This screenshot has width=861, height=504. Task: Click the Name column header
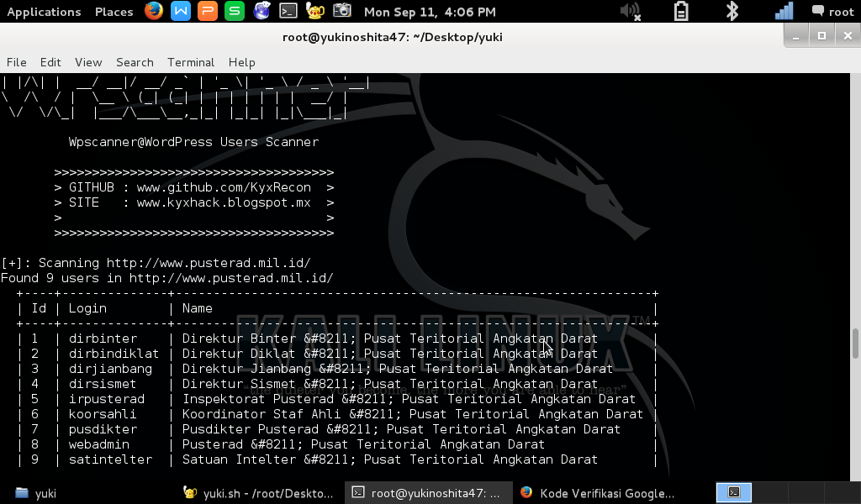(x=197, y=308)
